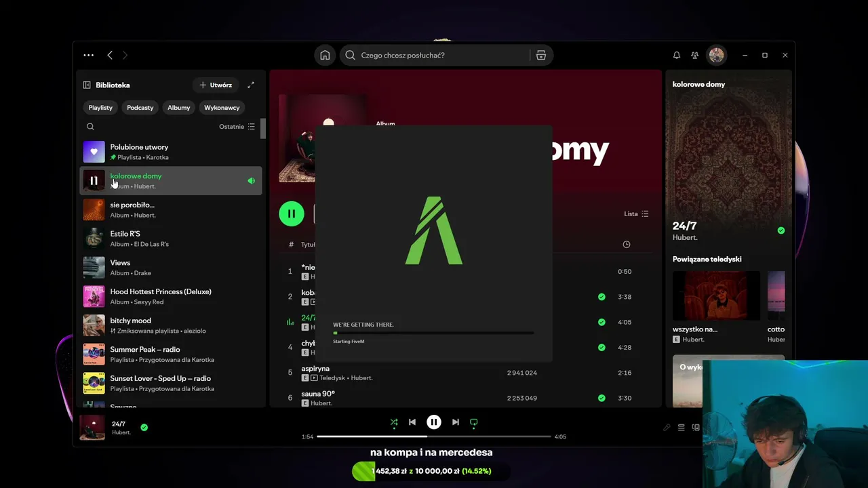The image size is (868, 488).
Task: Pause the album with the green button
Action: tap(292, 213)
